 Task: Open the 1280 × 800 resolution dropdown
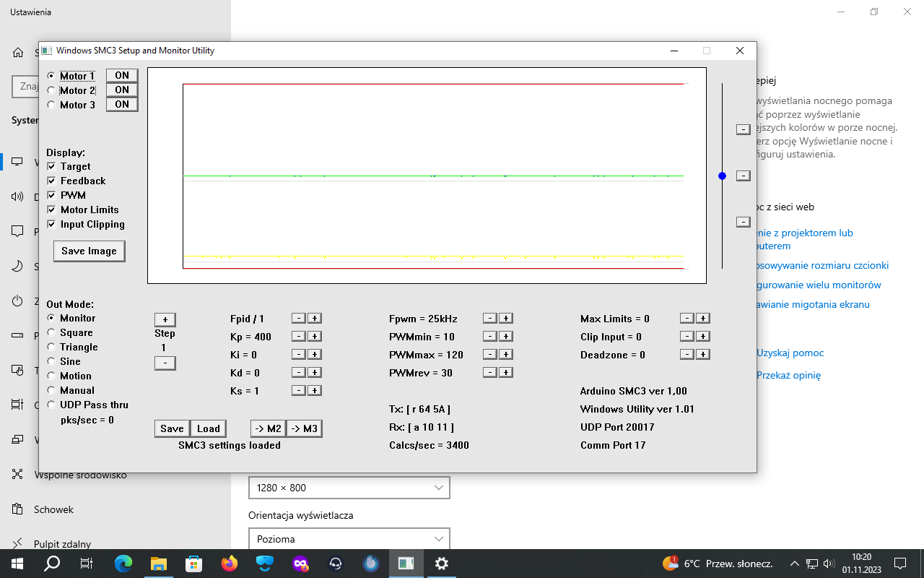(x=349, y=488)
